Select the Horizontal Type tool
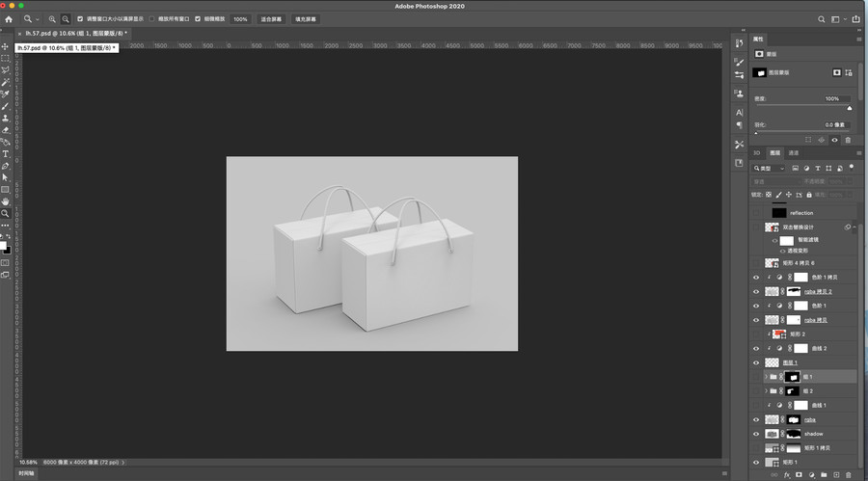The height and width of the screenshot is (481, 868). coord(6,154)
